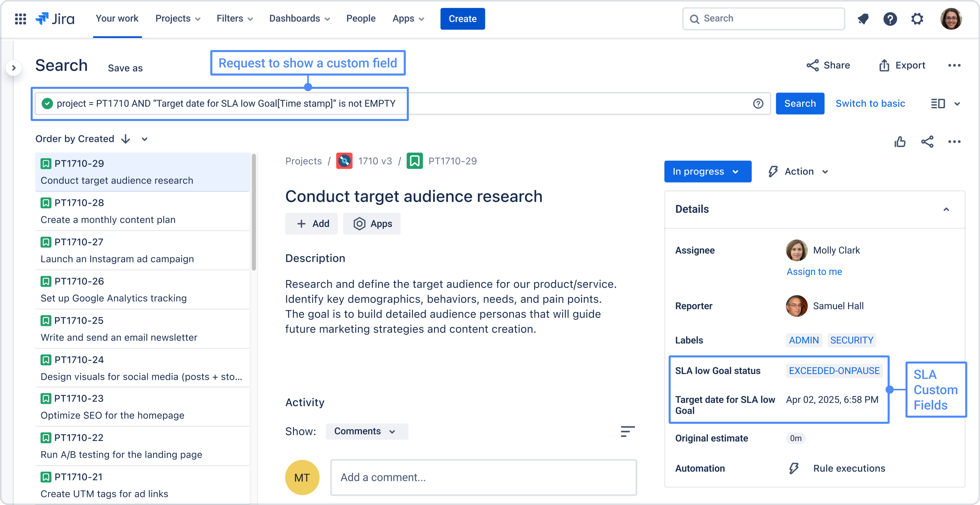Click the Assign to me link
Screen dimensions: 980x505
[814, 272]
